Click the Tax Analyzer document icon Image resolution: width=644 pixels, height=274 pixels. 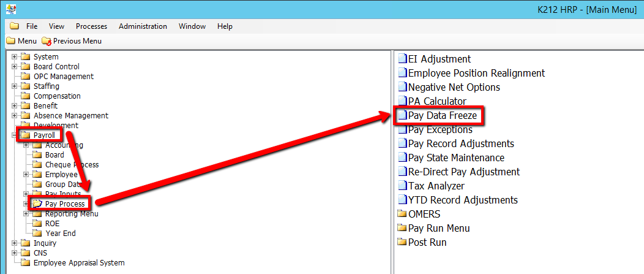coord(402,186)
